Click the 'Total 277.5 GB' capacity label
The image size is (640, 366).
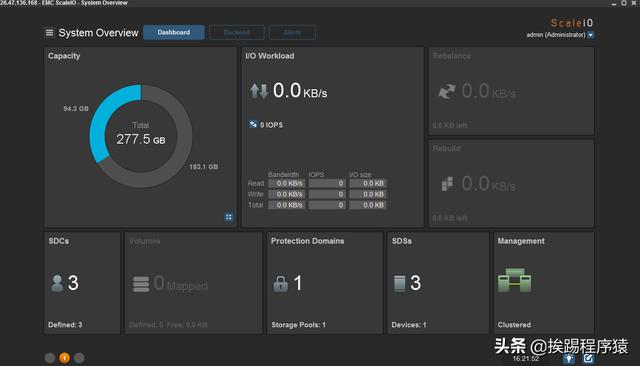tap(141, 134)
